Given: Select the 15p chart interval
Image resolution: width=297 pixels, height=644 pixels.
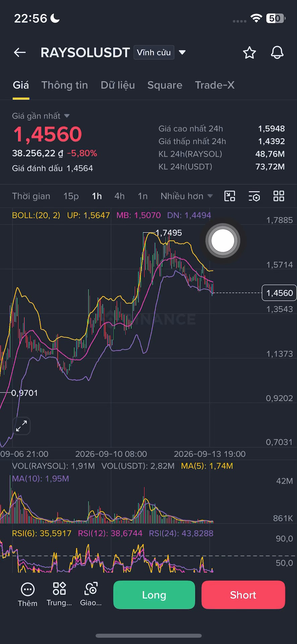Looking at the screenshot, I should [71, 196].
